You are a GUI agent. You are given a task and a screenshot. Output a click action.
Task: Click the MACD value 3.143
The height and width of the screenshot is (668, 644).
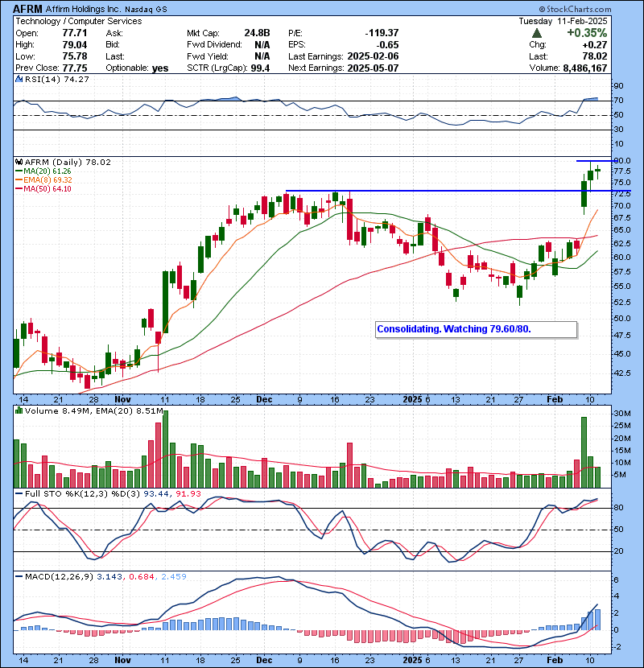coord(109,576)
